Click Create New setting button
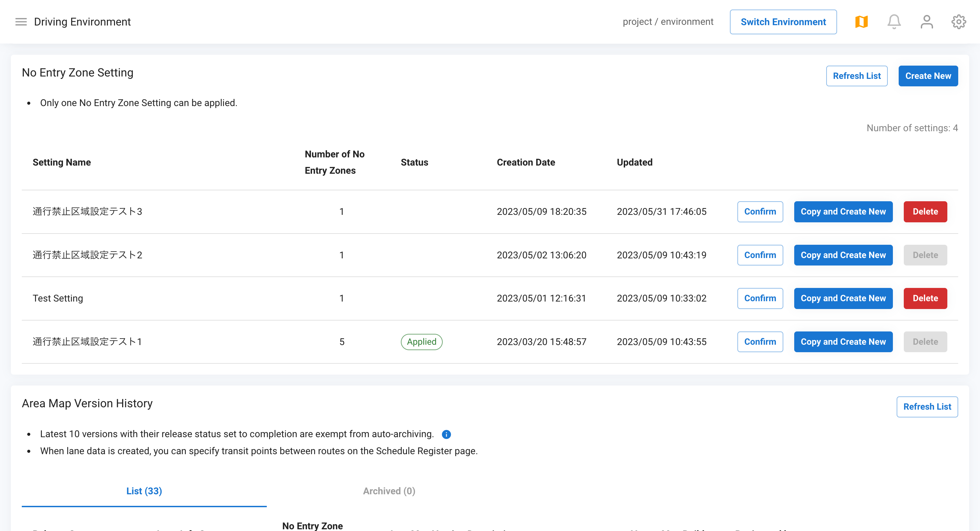 pos(928,76)
